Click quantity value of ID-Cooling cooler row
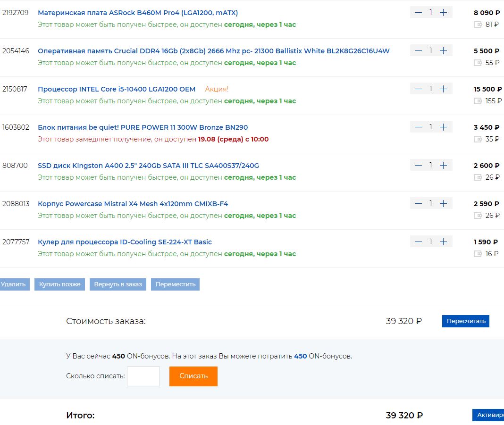The width and height of the screenshot is (504, 425). coord(431,242)
